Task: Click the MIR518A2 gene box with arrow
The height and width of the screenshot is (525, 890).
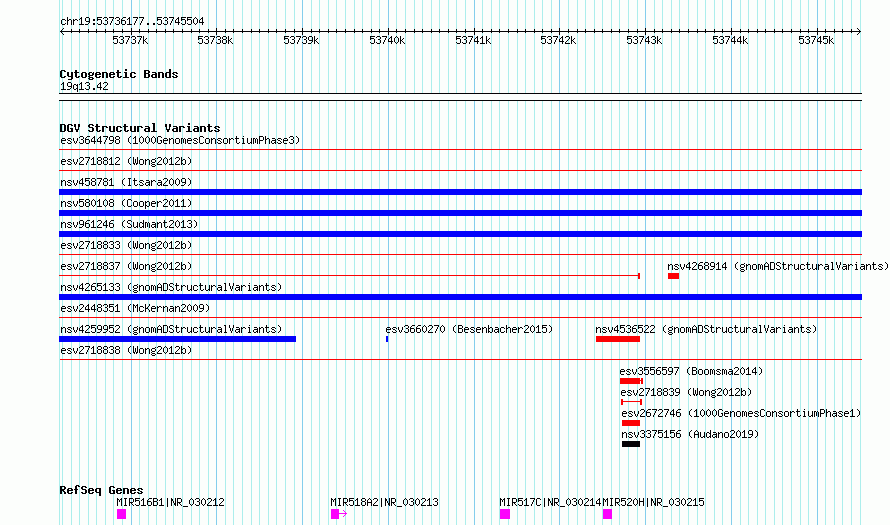Action: coord(339,514)
